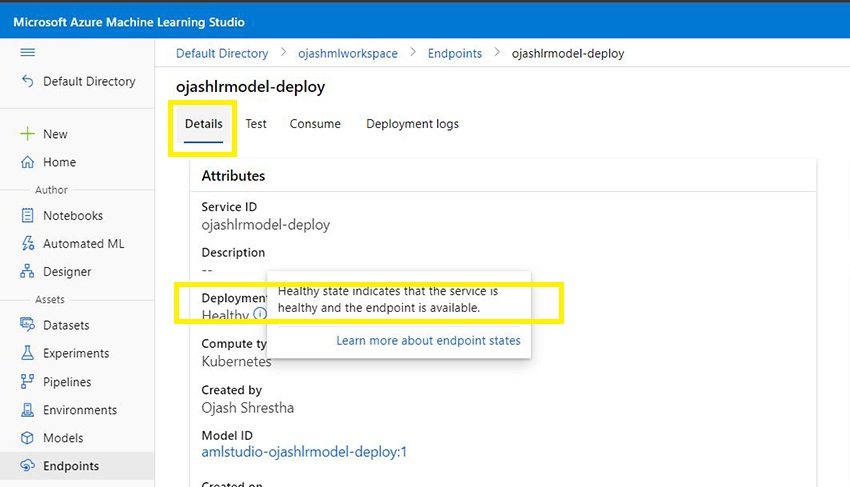This screenshot has height=487, width=850.
Task: Select the Automated ML icon
Action: [x=28, y=244]
